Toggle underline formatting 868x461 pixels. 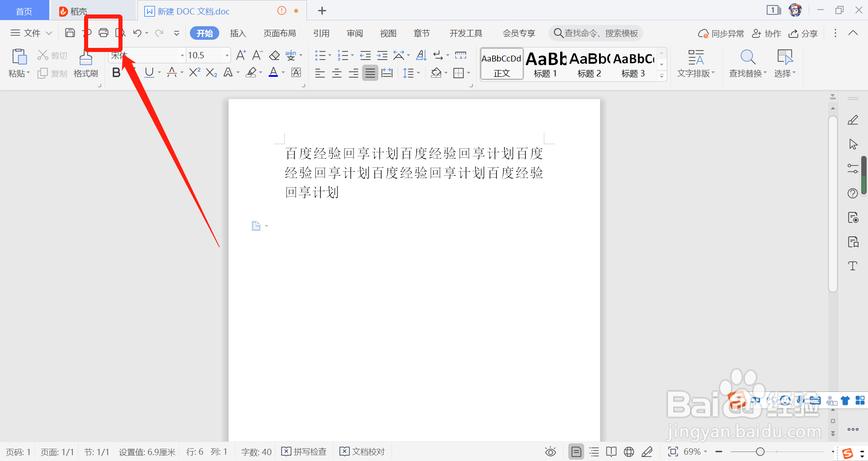tap(149, 72)
